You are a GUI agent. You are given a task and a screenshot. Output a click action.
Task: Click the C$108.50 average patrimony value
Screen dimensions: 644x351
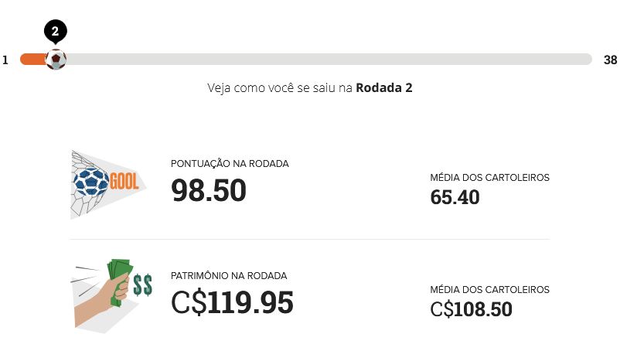click(x=471, y=310)
